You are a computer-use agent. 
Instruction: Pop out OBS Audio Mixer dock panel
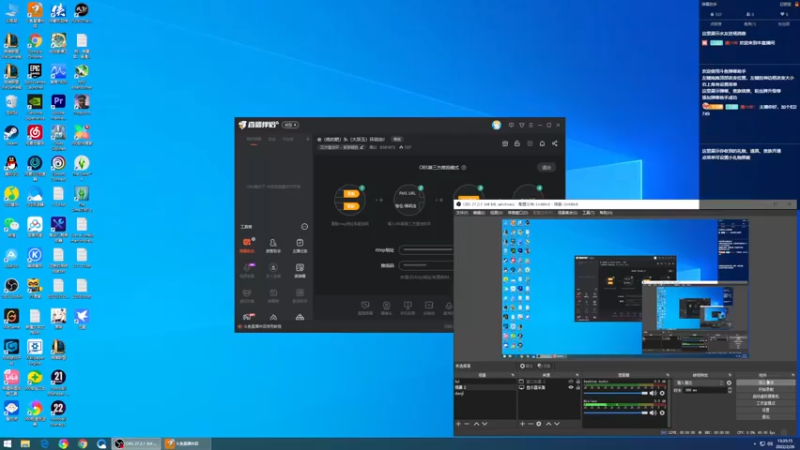click(x=667, y=375)
